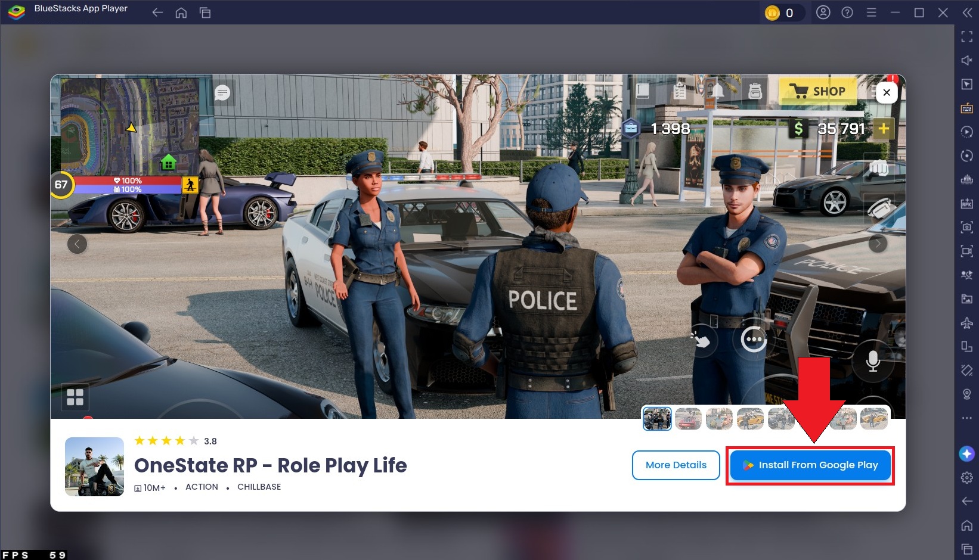Click the CHILLBASE developer label

click(259, 487)
